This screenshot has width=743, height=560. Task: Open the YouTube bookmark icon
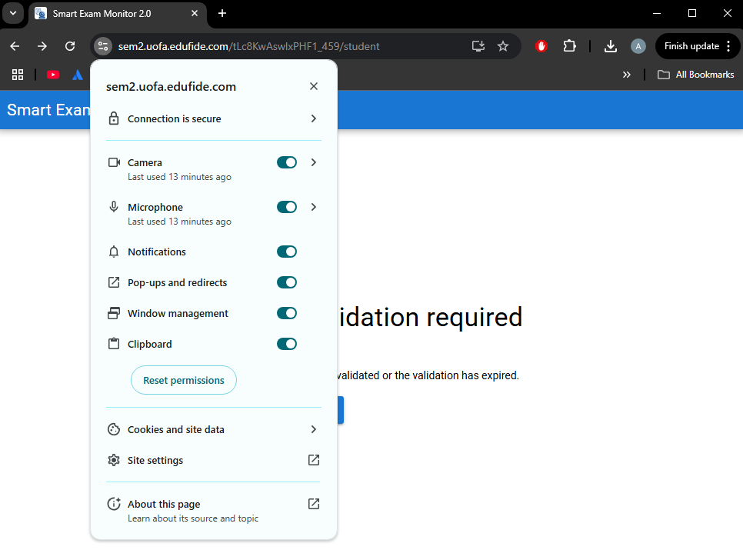[52, 75]
